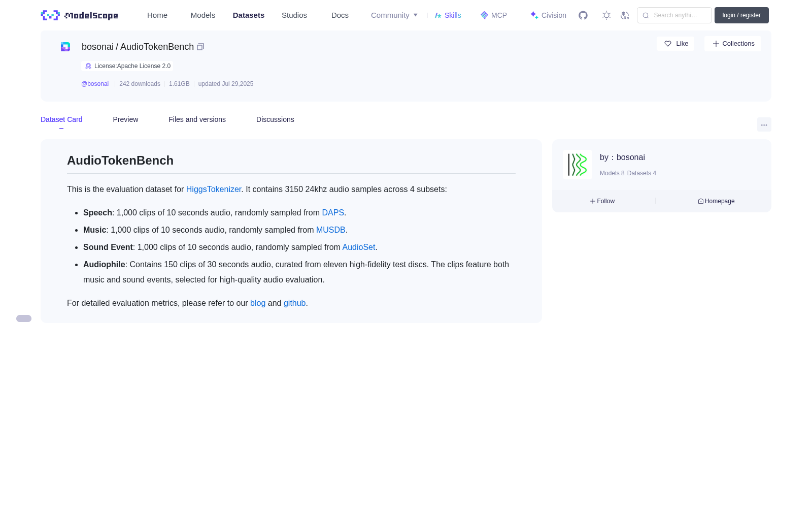Open the MUSDB dataset link

tap(331, 230)
